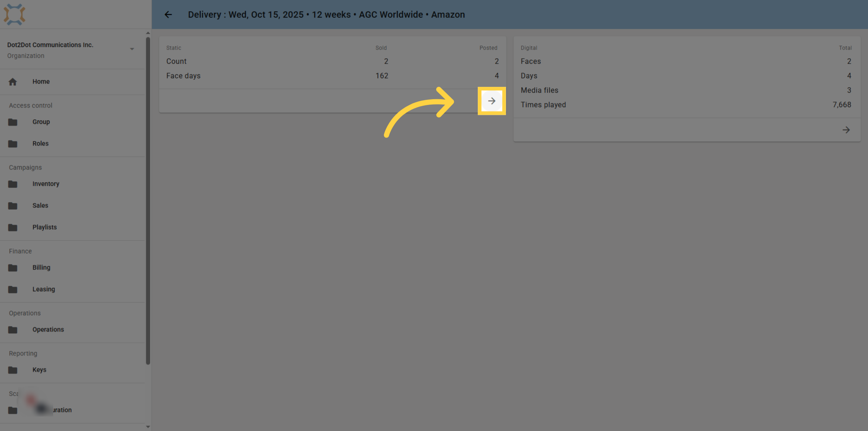Click the Media files row label

(x=540, y=90)
